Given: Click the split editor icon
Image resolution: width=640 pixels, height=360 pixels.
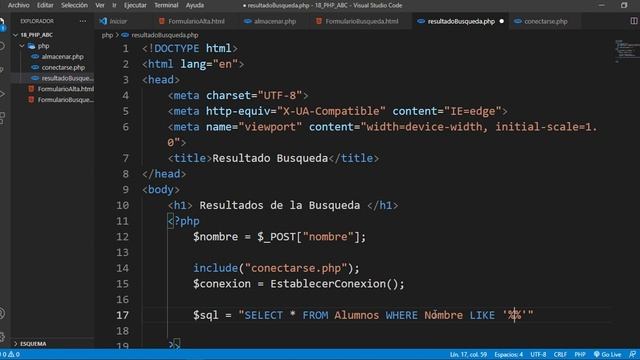Looking at the screenshot, I should (x=633, y=21).
